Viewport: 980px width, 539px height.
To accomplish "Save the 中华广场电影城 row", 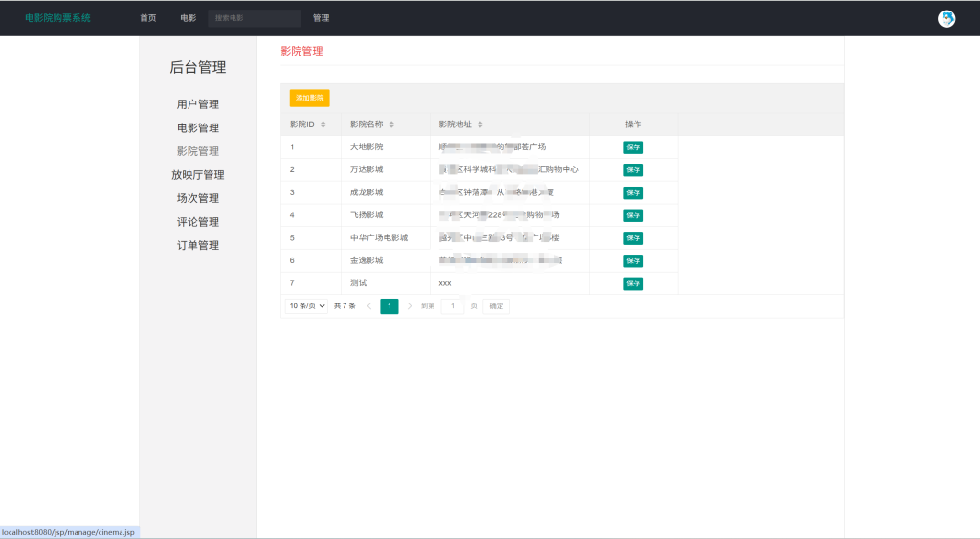I will pyautogui.click(x=634, y=238).
